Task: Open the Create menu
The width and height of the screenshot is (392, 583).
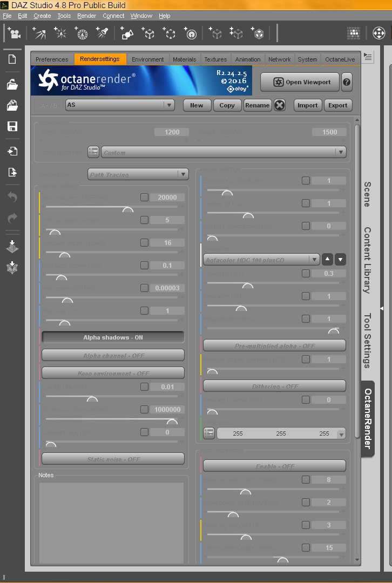Action: click(42, 16)
